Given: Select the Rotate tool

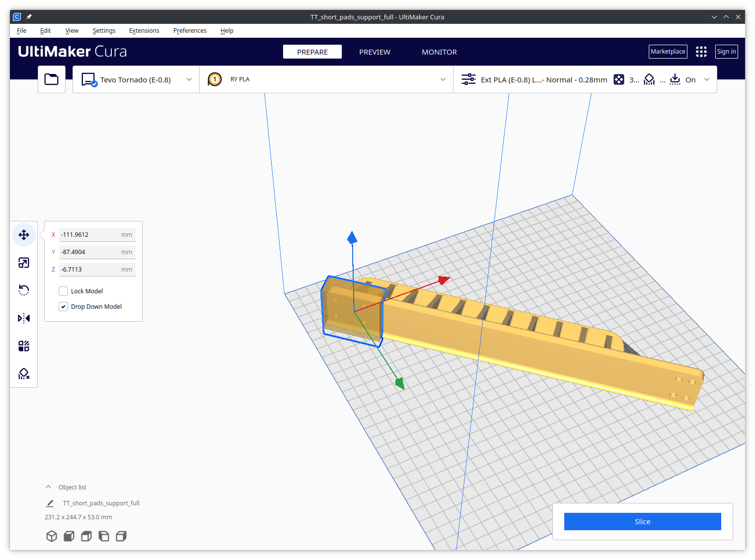Looking at the screenshot, I should (x=23, y=290).
